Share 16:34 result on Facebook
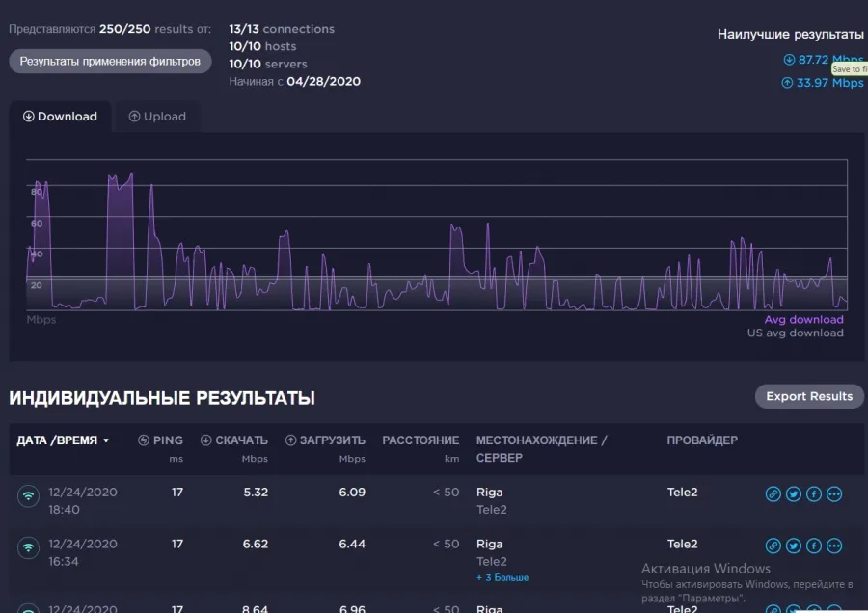 [814, 546]
